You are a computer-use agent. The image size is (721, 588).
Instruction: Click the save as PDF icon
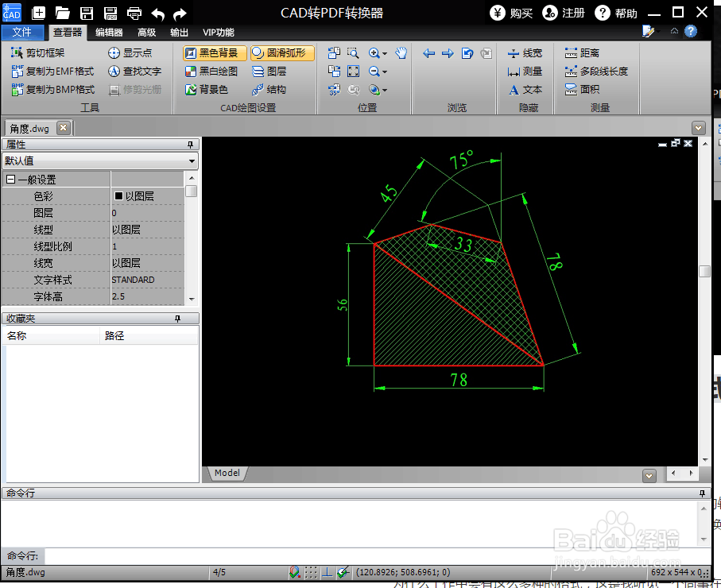[x=110, y=14]
